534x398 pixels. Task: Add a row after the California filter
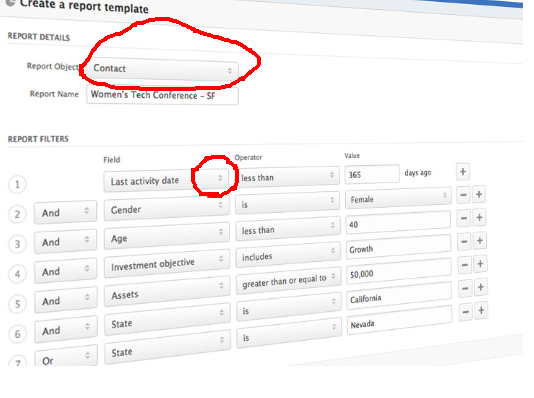click(x=481, y=287)
